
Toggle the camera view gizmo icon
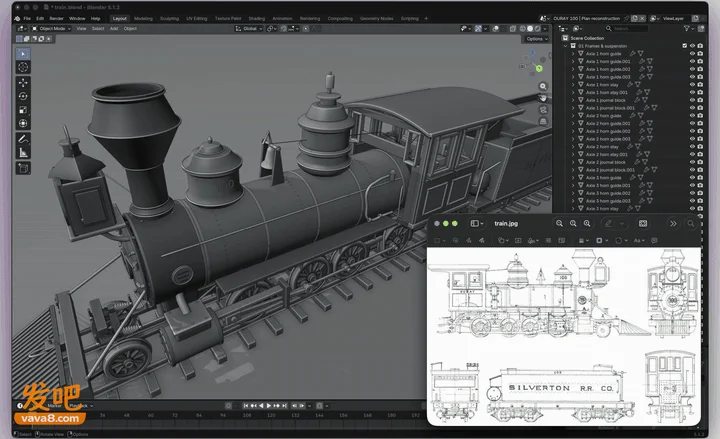point(543,110)
